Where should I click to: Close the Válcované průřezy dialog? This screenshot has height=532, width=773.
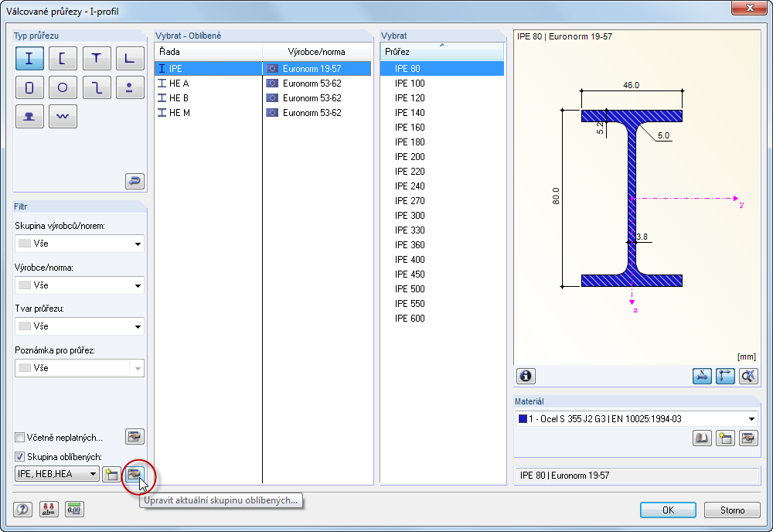tap(749, 8)
